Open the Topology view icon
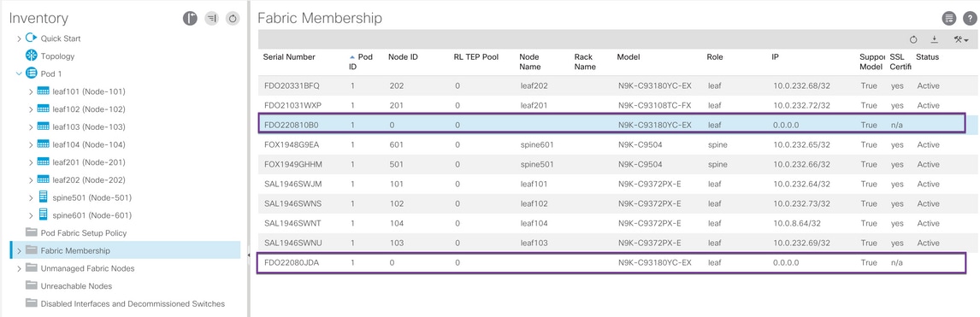Image resolution: width=980 pixels, height=317 pixels. click(x=32, y=56)
